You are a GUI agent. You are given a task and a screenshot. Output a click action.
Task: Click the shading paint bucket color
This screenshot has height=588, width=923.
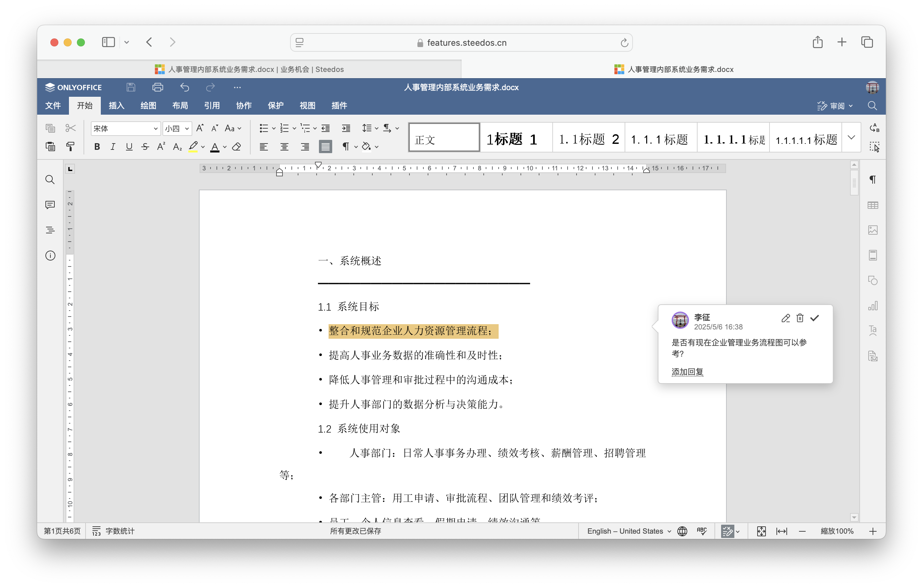[x=366, y=147]
